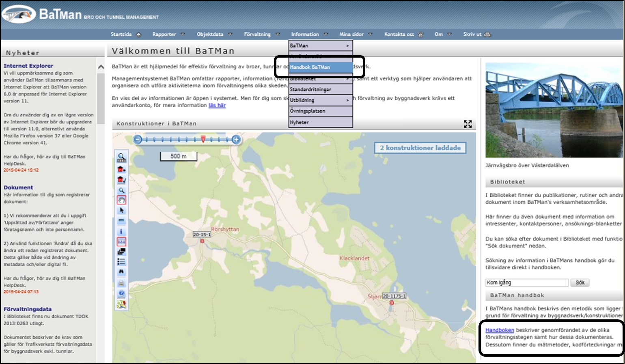Click the red house with arrow icon

pos(121,170)
